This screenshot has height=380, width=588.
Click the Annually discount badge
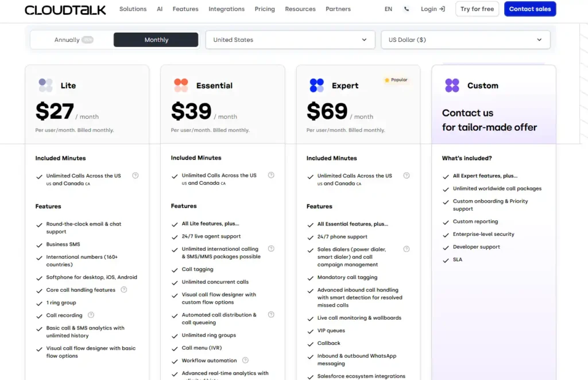(x=87, y=40)
